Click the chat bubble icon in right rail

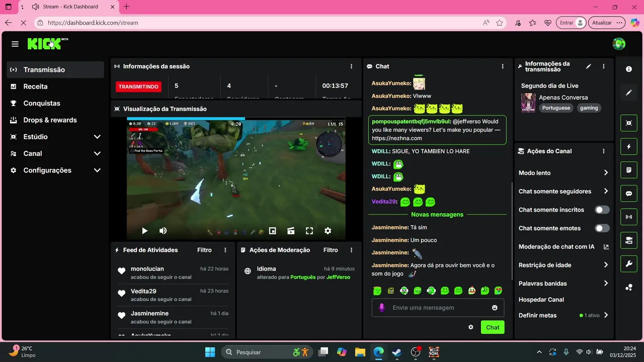(629, 194)
